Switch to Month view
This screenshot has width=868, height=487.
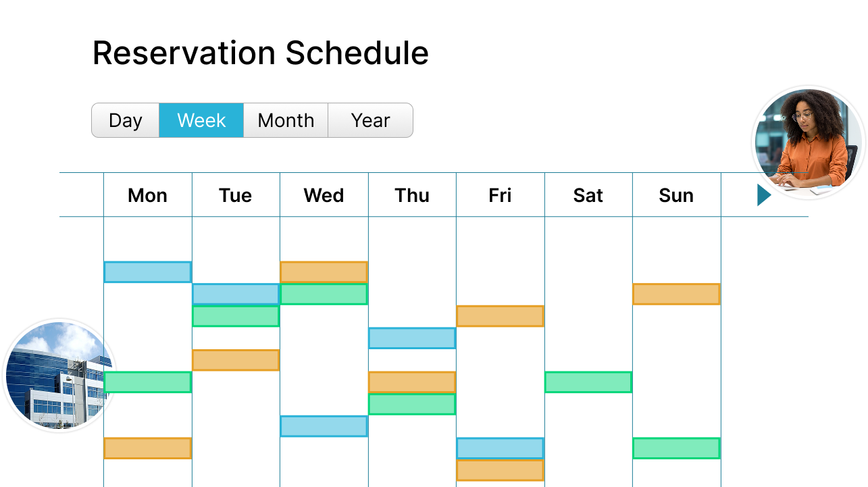click(x=286, y=120)
